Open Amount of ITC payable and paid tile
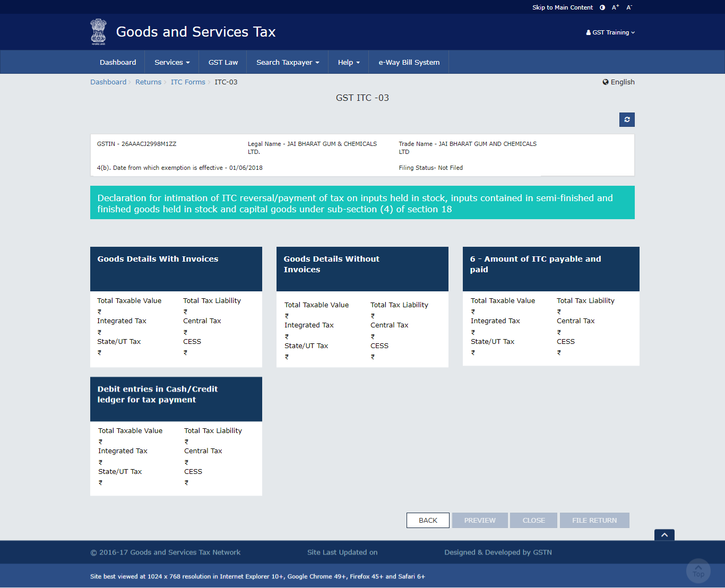The width and height of the screenshot is (725, 588). coord(551,306)
